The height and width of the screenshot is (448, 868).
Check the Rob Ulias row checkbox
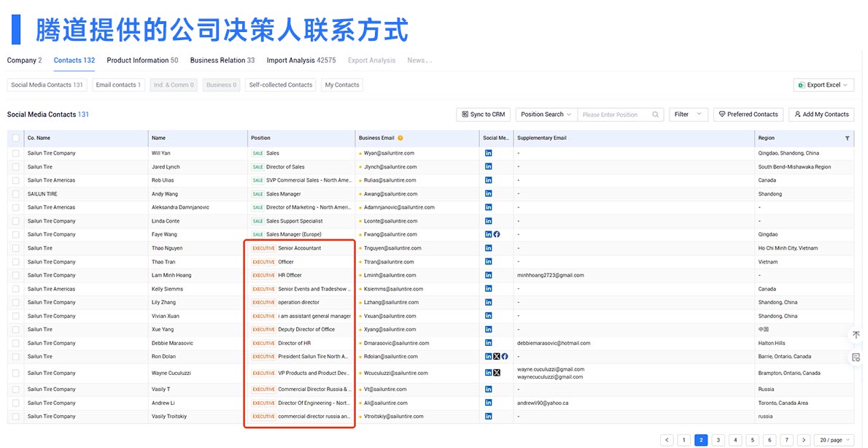(15, 180)
